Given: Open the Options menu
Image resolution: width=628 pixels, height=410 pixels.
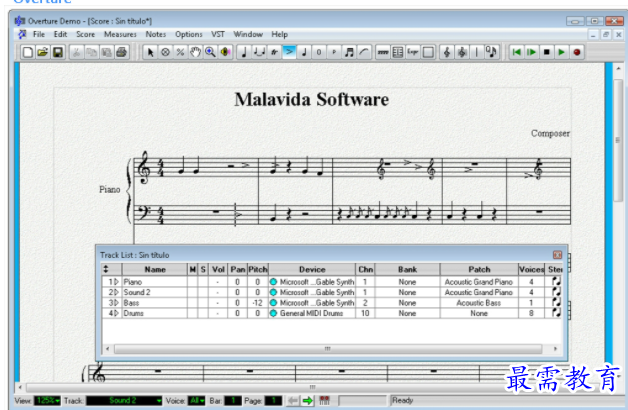Looking at the screenshot, I should coord(189,34).
